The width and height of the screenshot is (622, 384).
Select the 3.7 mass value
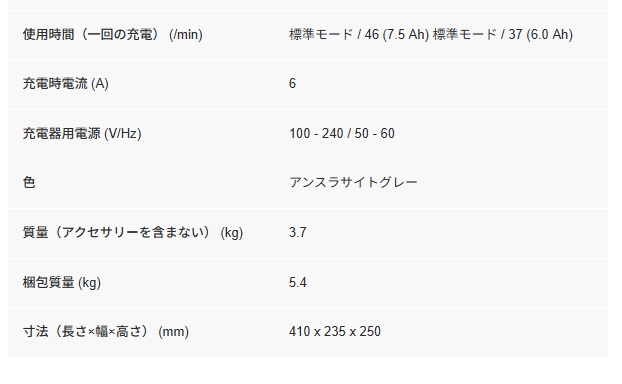[x=298, y=232]
